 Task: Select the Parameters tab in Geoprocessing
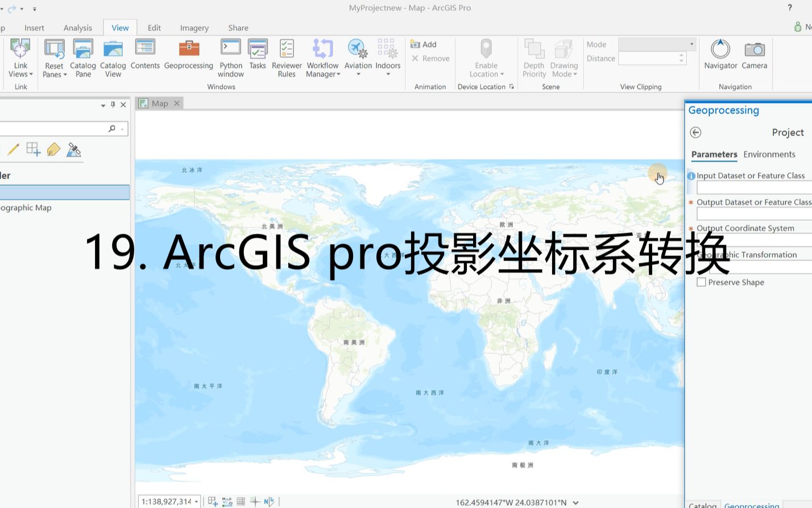pos(714,154)
